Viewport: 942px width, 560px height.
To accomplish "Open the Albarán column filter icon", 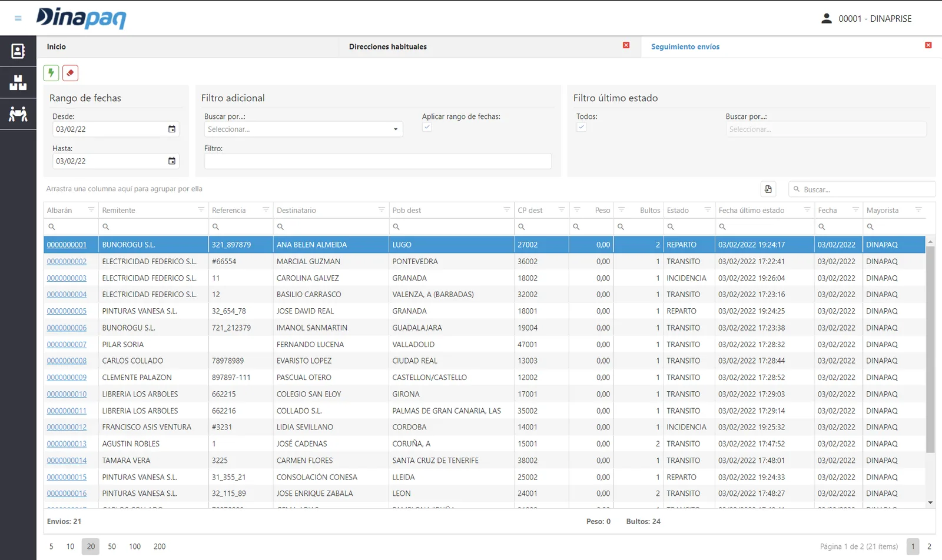I will (91, 209).
